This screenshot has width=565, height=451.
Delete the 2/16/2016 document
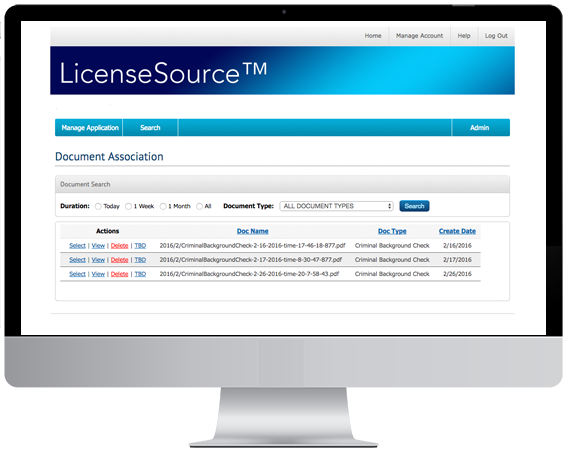point(119,246)
